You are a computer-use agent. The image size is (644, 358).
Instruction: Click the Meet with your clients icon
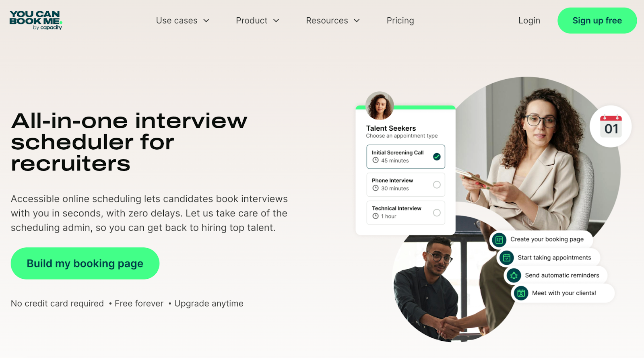point(521,293)
